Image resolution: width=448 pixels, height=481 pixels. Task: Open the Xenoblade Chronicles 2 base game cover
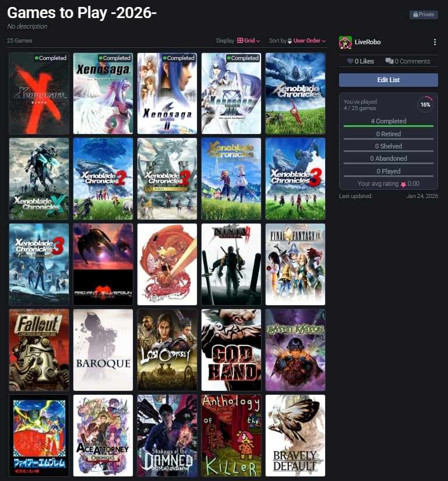click(x=103, y=179)
